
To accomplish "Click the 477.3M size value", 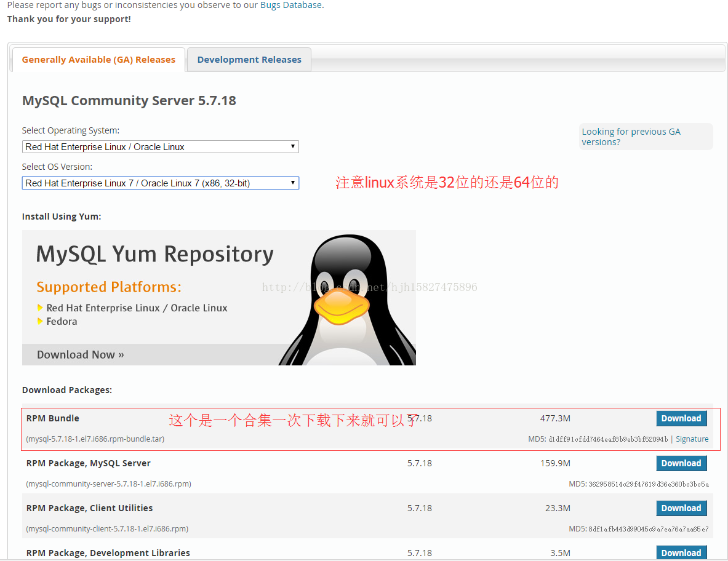I will point(555,418).
